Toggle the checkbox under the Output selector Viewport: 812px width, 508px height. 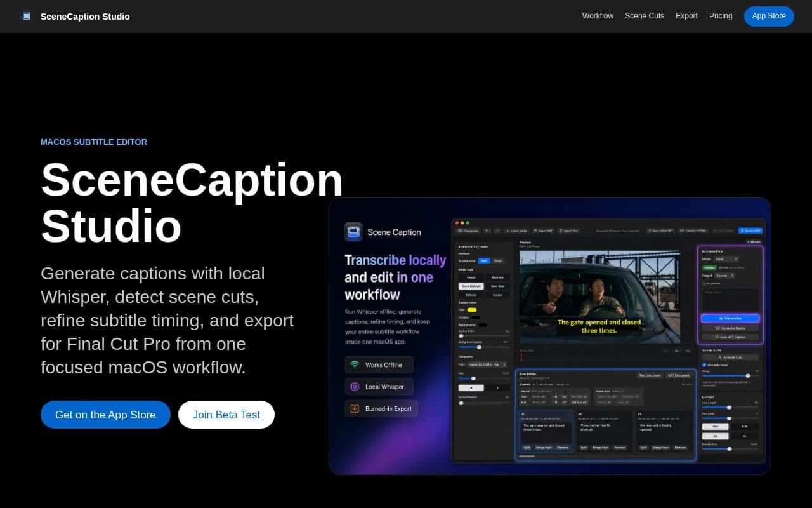coord(704,283)
